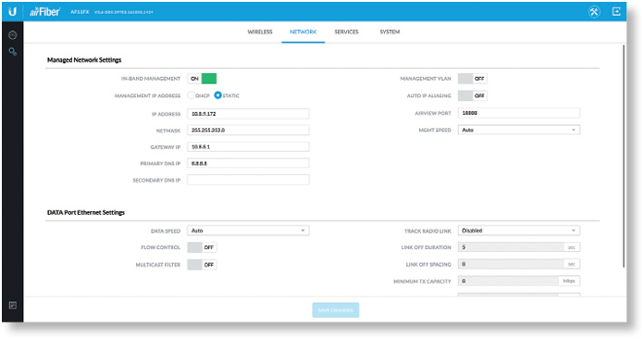Toggle In-Band Management switch
Screen dimensions: 644x340
pos(202,79)
